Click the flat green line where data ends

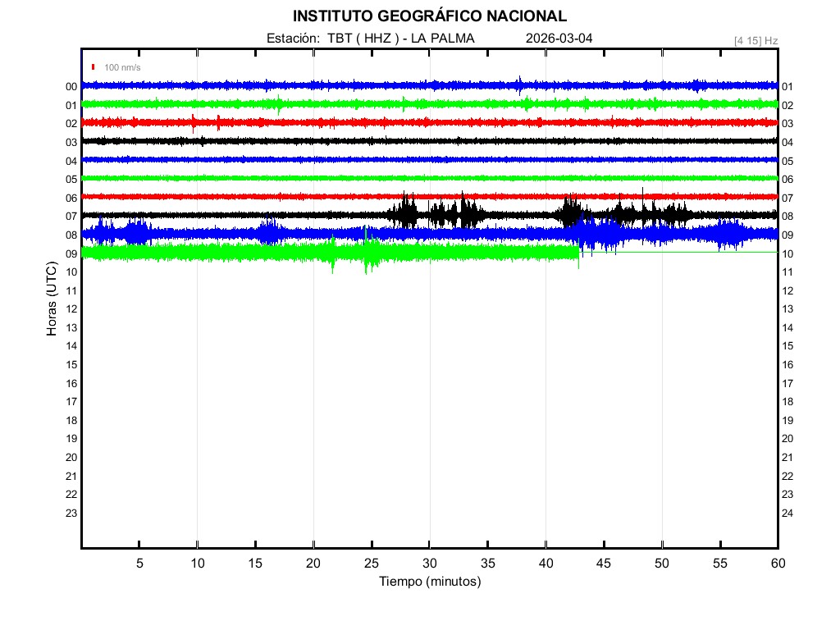click(x=681, y=253)
